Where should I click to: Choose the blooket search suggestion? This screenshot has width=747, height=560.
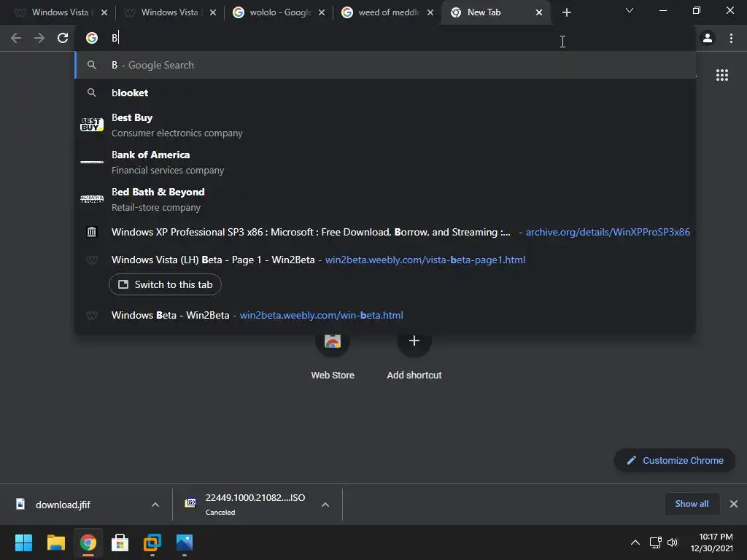pos(385,93)
